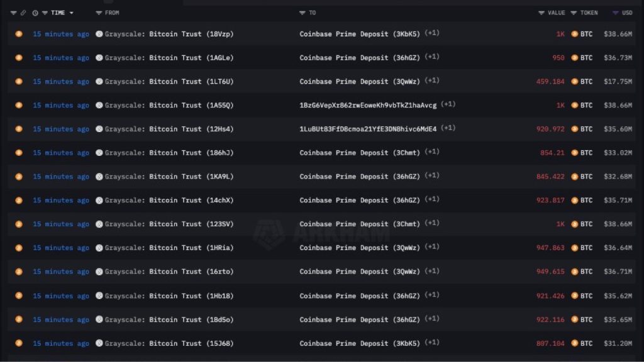Click the Grayscale logo icon in the 15J68 row
This screenshot has width=644, height=362.
tap(99, 343)
